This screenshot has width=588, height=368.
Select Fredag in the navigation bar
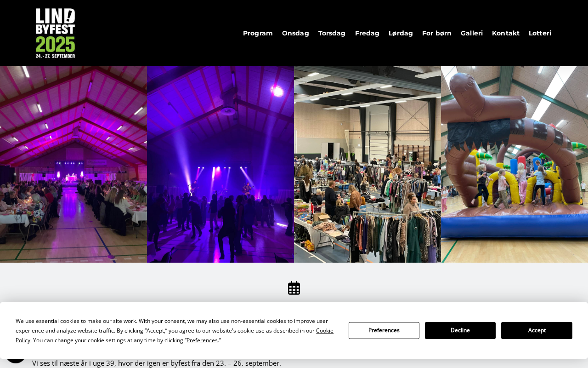367,33
